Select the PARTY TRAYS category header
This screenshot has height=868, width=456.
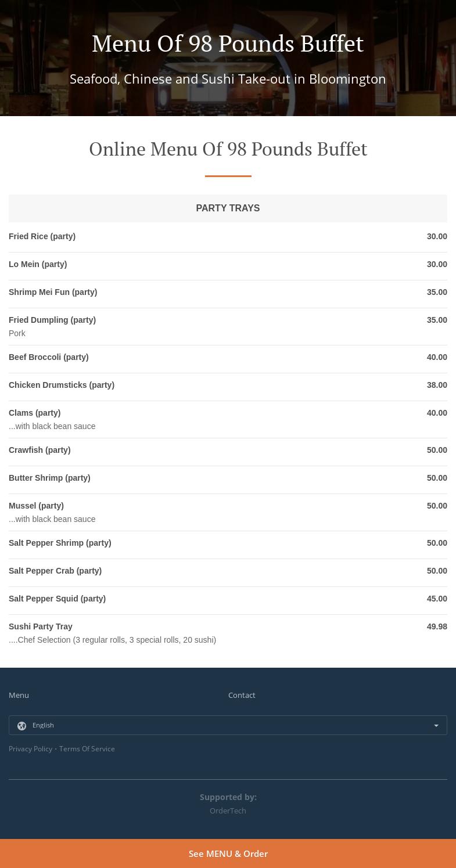(228, 208)
